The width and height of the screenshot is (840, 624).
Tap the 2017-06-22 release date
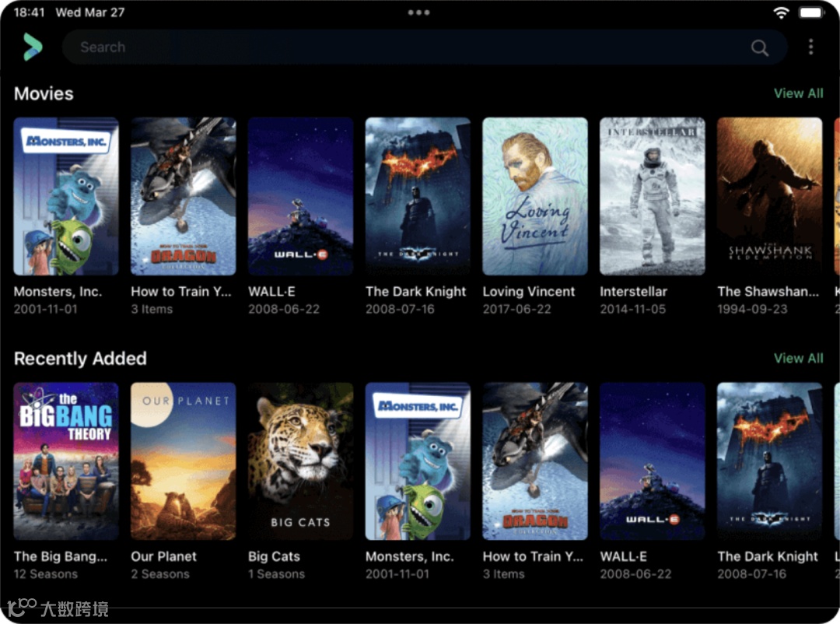[517, 310]
